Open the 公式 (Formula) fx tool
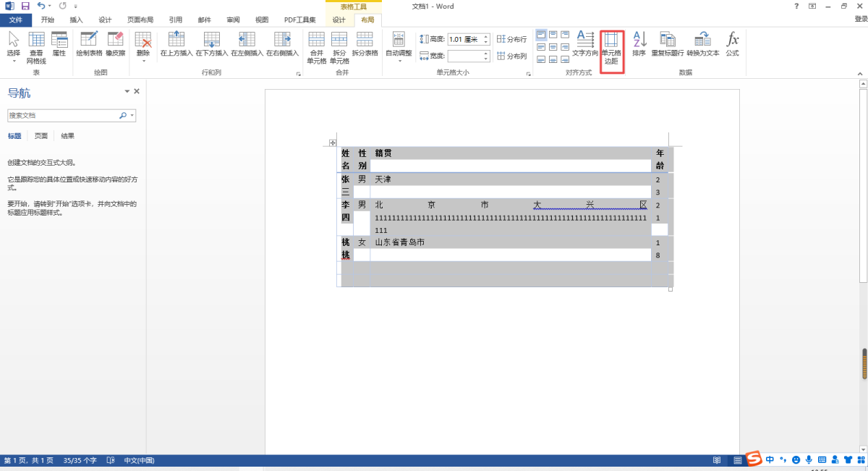868x471 pixels. coord(733,43)
